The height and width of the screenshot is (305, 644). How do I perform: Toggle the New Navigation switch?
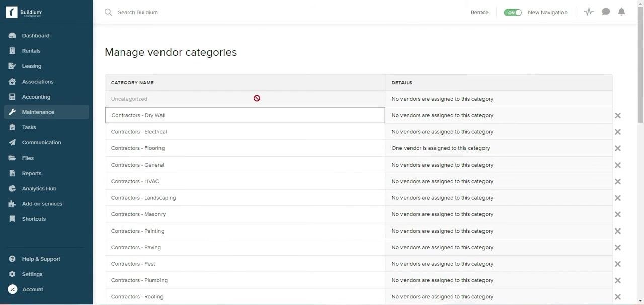tap(513, 12)
